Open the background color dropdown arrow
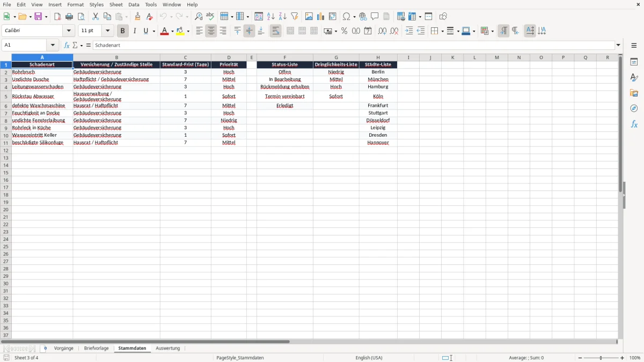 [x=188, y=31]
